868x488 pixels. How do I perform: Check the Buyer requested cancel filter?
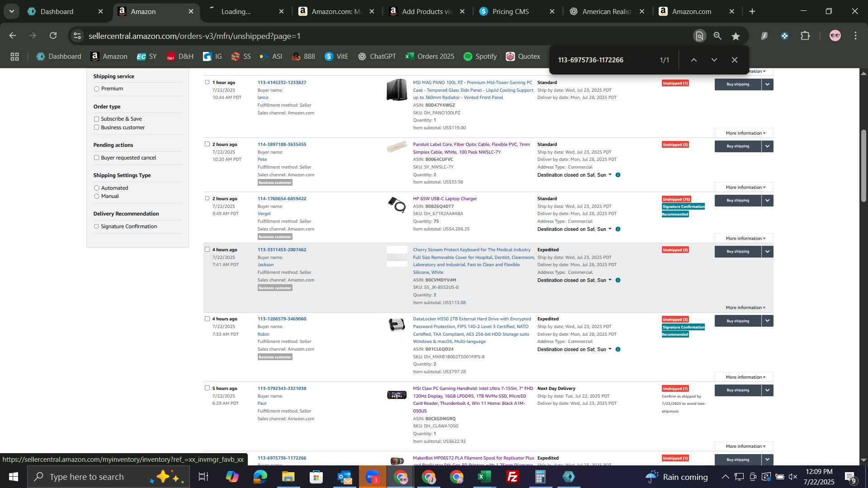(x=96, y=158)
